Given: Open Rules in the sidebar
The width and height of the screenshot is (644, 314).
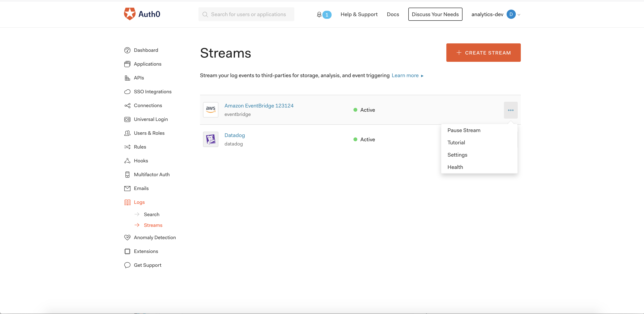Looking at the screenshot, I should [140, 147].
